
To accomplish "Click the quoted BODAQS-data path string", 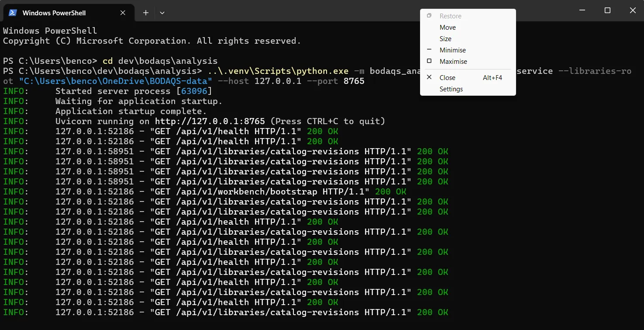I will click(x=116, y=81).
